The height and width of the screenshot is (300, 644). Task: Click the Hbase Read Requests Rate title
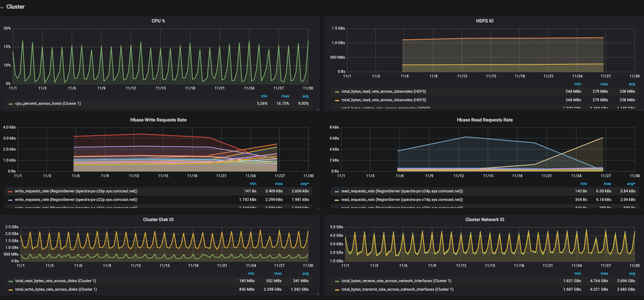(x=484, y=120)
